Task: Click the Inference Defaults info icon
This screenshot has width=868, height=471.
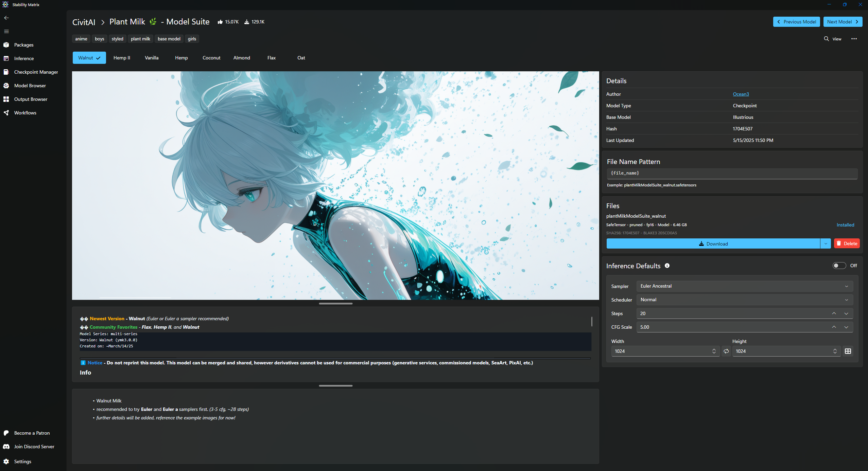Action: [x=667, y=266]
